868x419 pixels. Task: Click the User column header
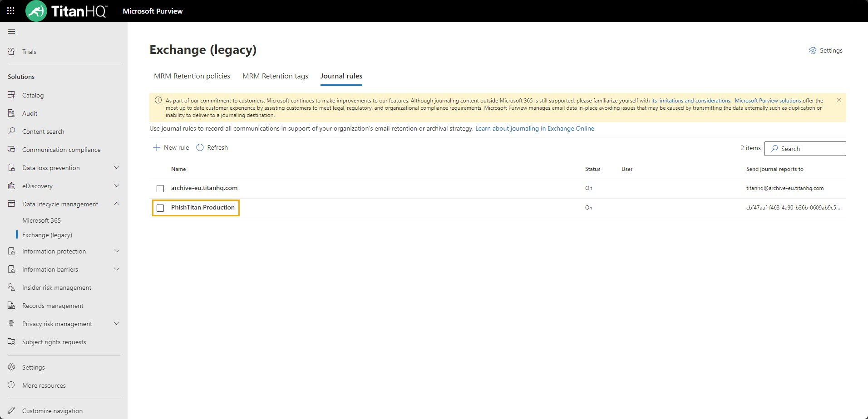coord(627,169)
